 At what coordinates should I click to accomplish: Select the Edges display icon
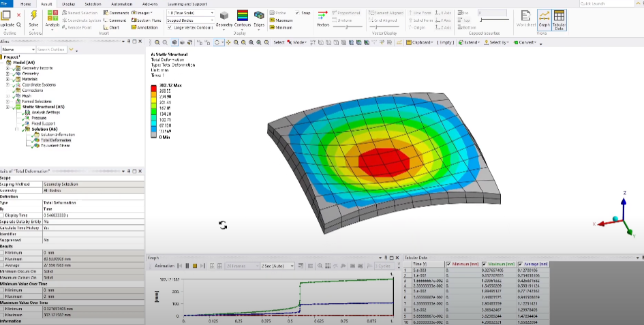point(259,16)
